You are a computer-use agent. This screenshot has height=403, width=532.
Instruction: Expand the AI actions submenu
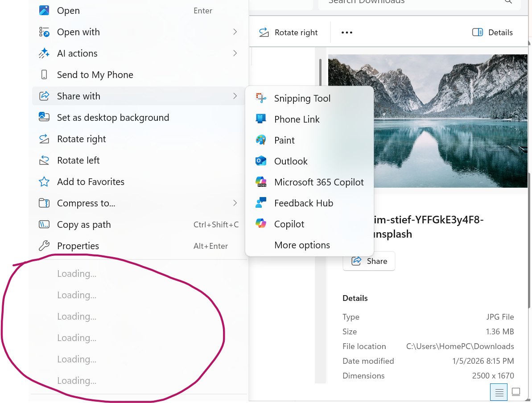click(77, 53)
